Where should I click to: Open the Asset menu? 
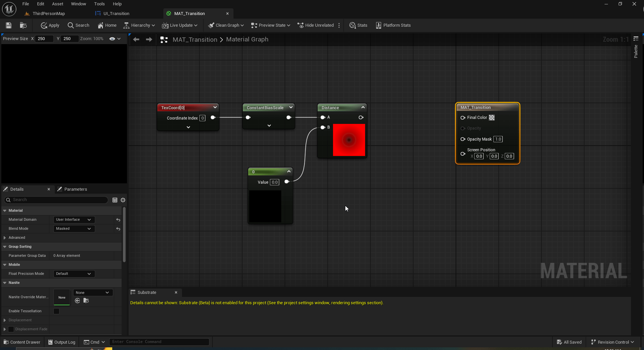click(x=57, y=4)
